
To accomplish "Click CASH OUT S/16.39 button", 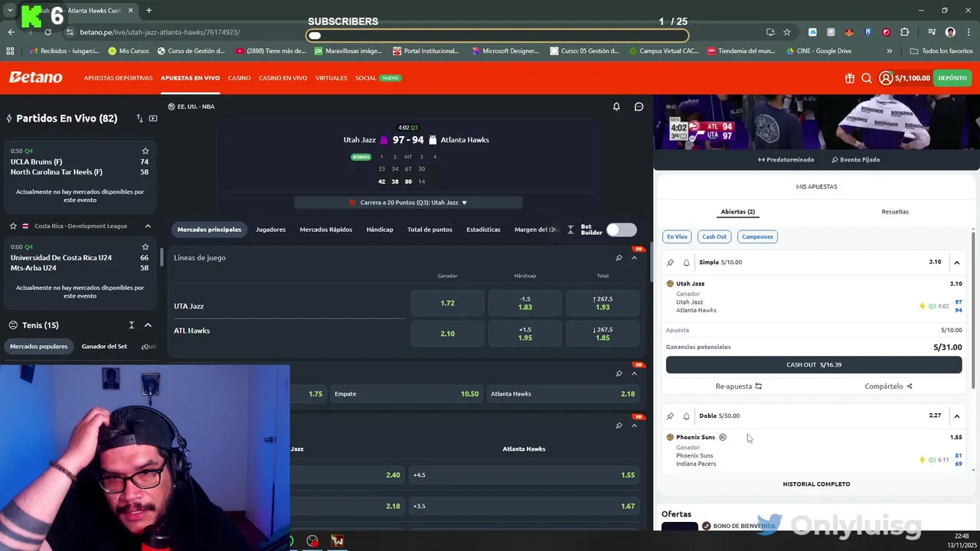I will click(814, 365).
